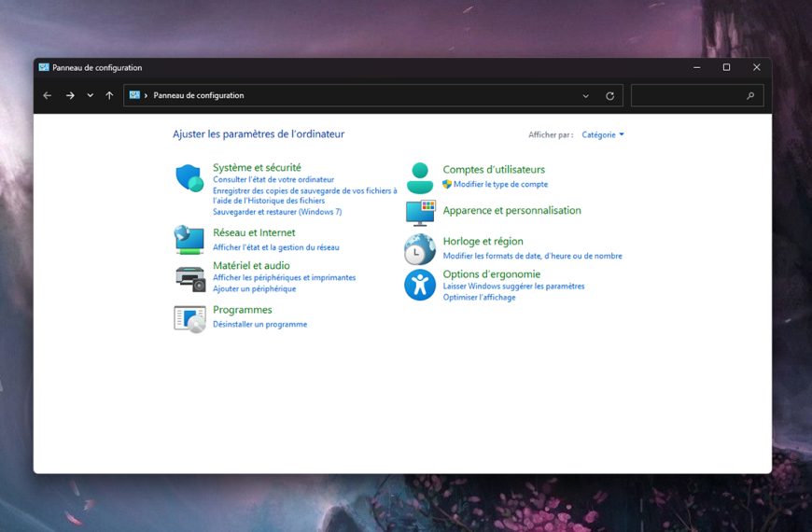Open Horloge et région category
This screenshot has height=532, width=812.
[483, 242]
